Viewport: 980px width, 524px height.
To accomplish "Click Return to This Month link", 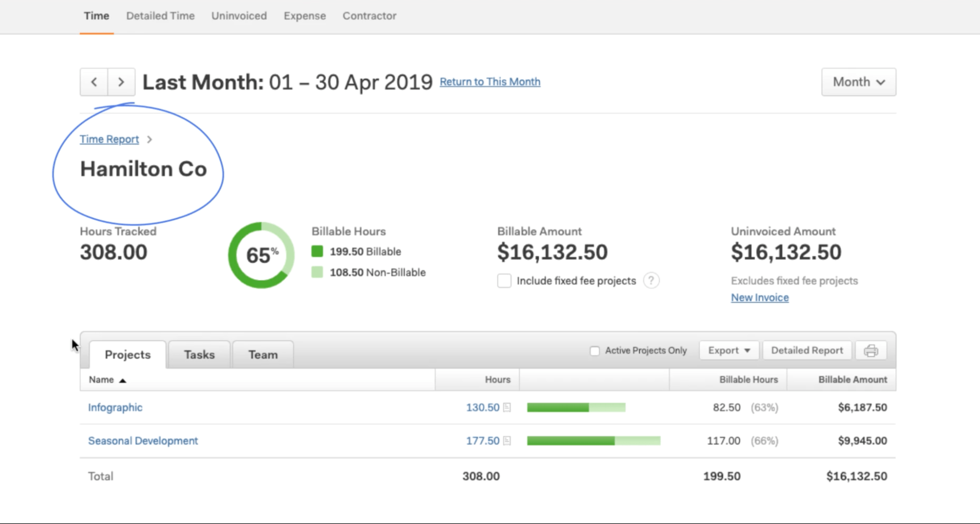I will 490,82.
